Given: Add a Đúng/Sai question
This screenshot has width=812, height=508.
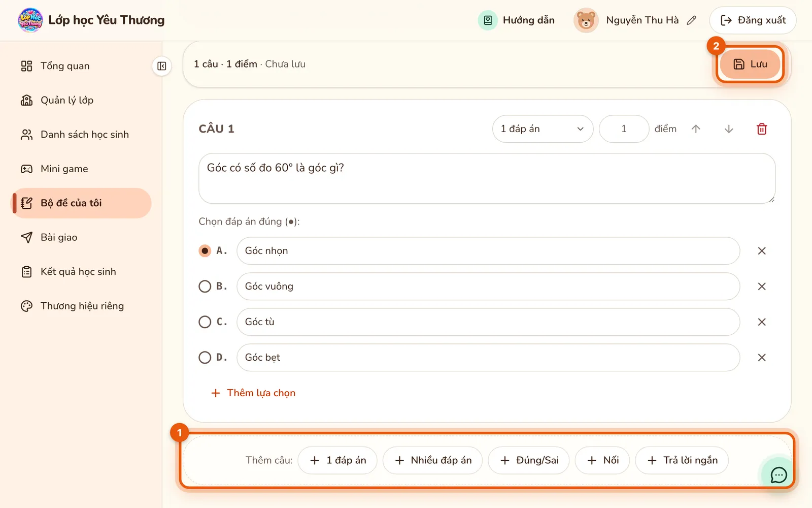Looking at the screenshot, I should click(x=528, y=460).
